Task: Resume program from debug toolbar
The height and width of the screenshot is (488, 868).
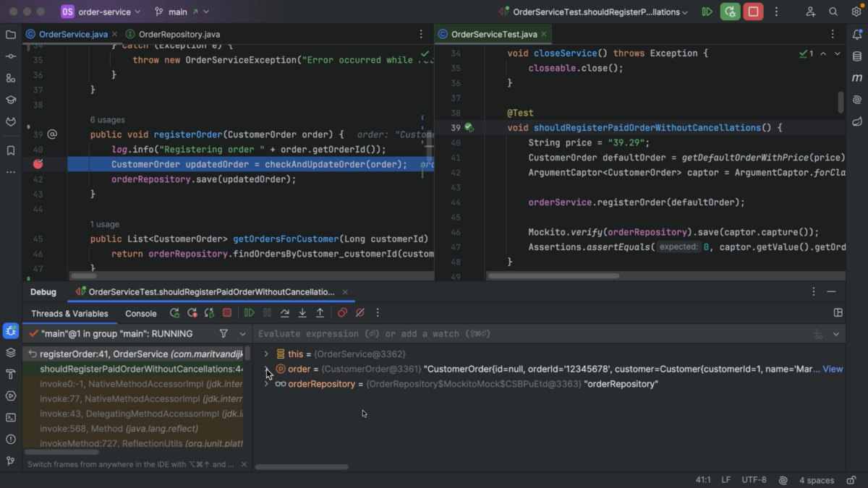Action: [250, 313]
